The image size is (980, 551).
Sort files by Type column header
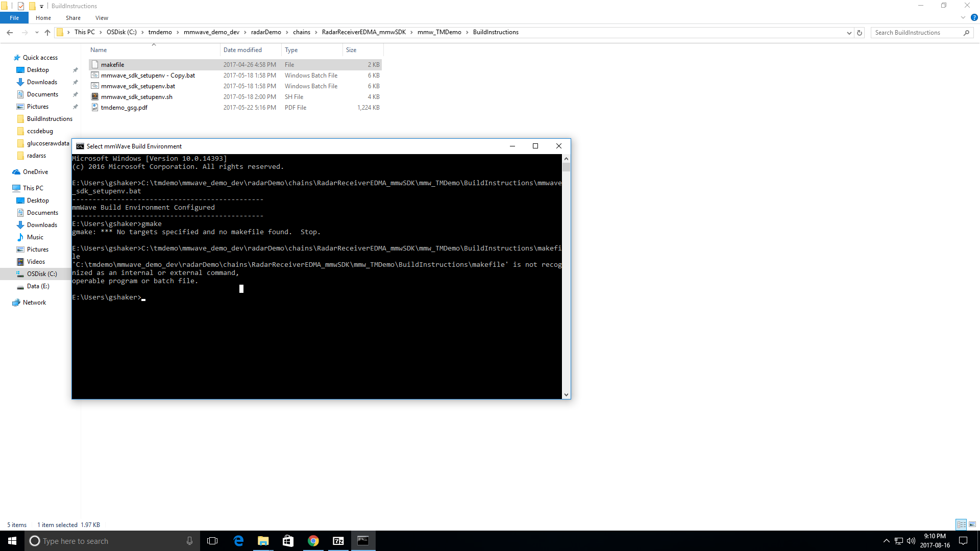point(312,50)
